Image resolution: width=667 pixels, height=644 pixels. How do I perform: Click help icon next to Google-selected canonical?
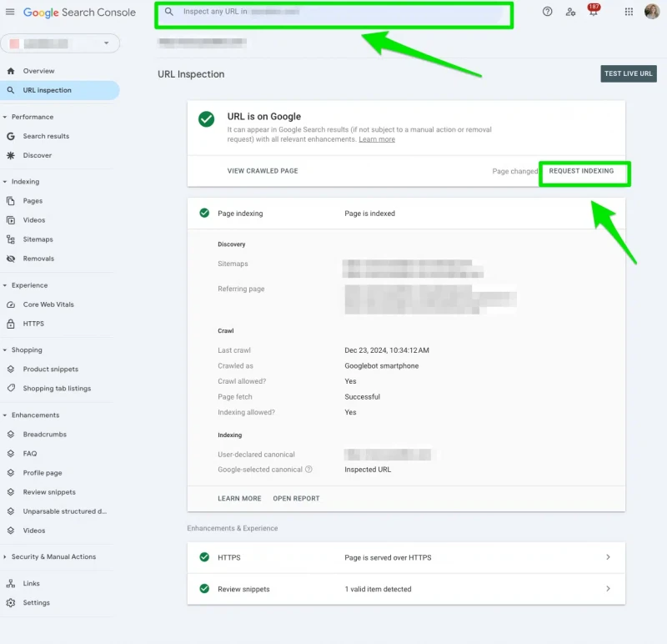[308, 469]
